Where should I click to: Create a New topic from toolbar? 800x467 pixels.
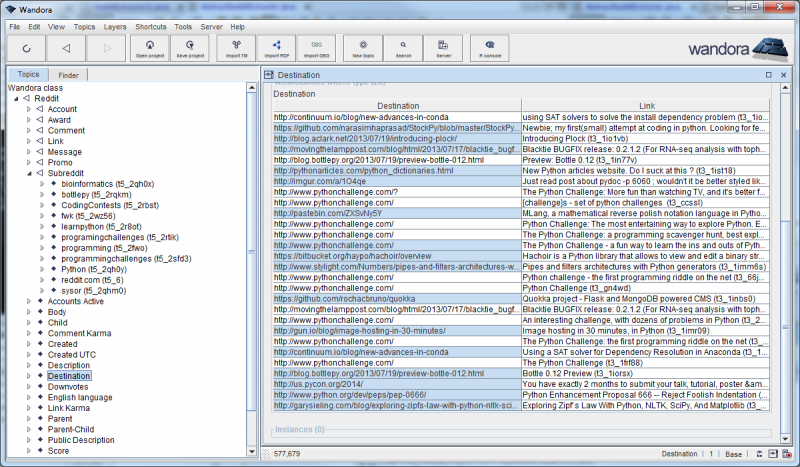pos(363,47)
